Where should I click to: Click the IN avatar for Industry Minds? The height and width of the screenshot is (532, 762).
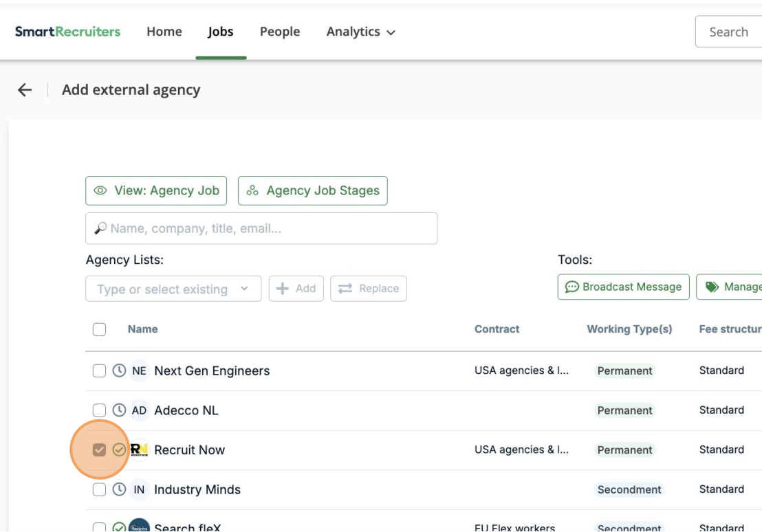coord(139,489)
